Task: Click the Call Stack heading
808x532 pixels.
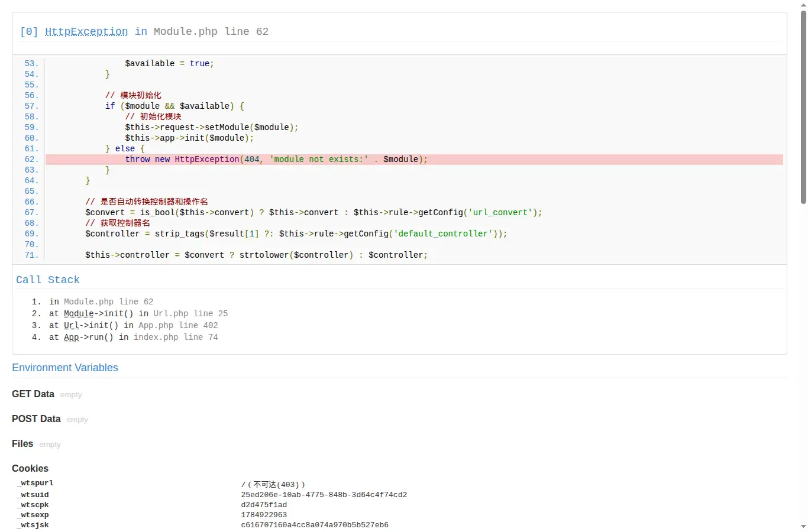Action: click(48, 280)
